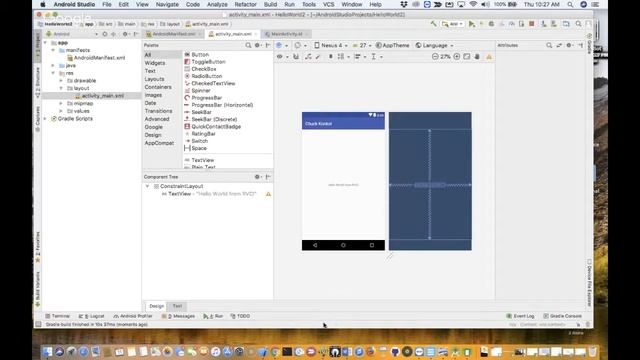The image size is (640, 360).
Task: Click Wi-Fi icon in macOS menu bar
Action: click(x=473, y=4)
